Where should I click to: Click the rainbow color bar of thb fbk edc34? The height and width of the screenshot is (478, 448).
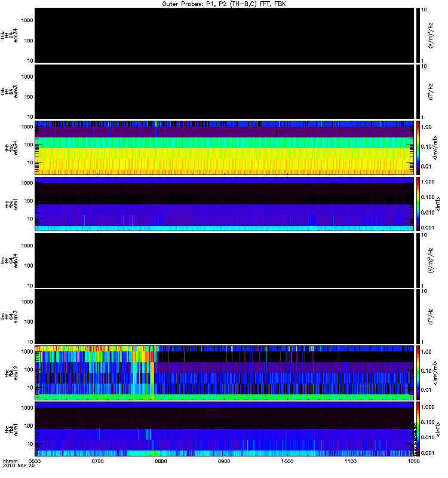point(418,148)
